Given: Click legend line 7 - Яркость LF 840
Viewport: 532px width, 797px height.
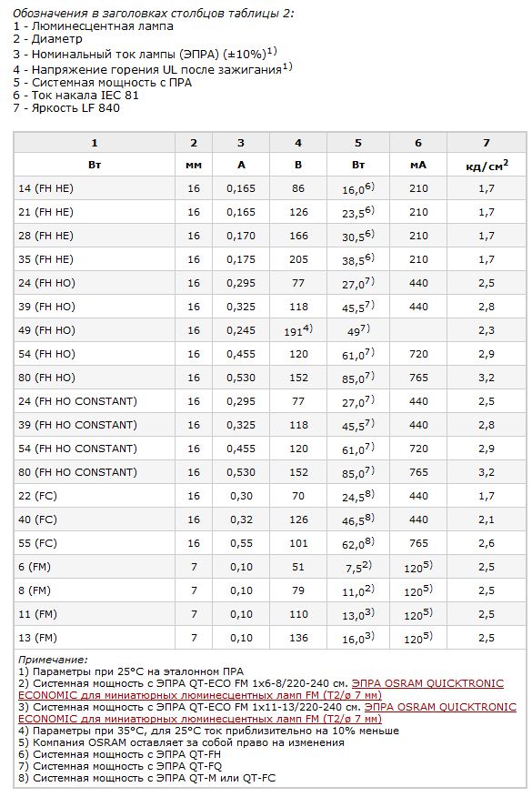Looking at the screenshot, I should pos(66,107).
